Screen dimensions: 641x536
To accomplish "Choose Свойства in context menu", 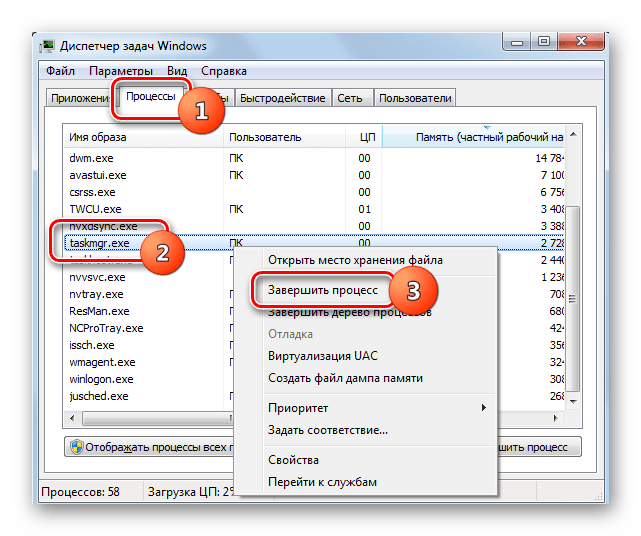I will pyautogui.click(x=293, y=460).
